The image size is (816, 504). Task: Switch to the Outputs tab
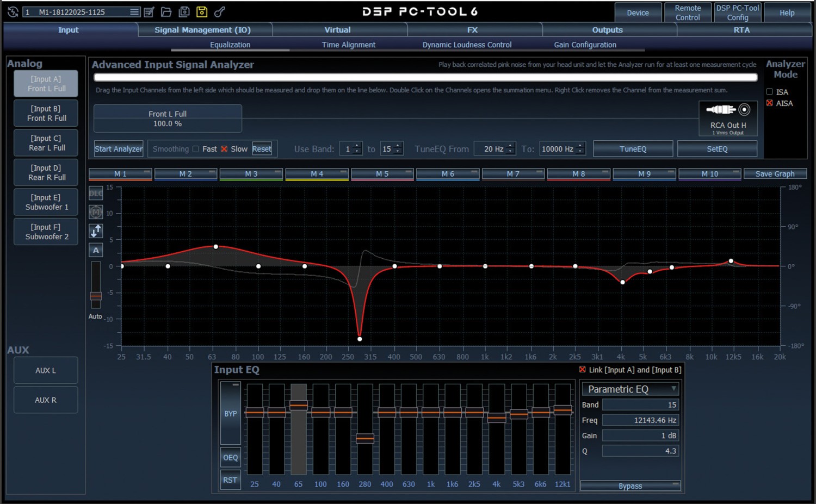[x=607, y=30]
